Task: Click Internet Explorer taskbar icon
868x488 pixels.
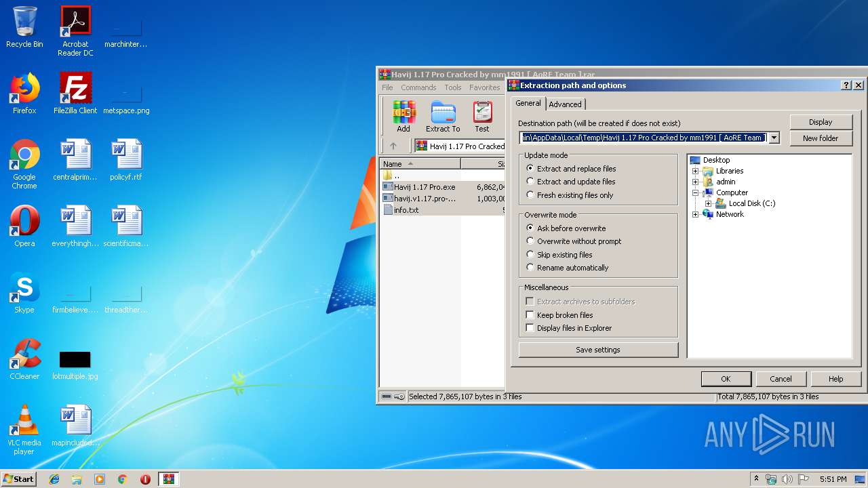Action: [x=54, y=479]
